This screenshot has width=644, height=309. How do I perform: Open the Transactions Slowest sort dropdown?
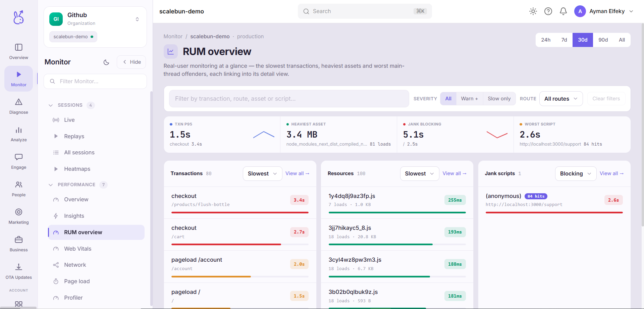pyautogui.click(x=262, y=173)
